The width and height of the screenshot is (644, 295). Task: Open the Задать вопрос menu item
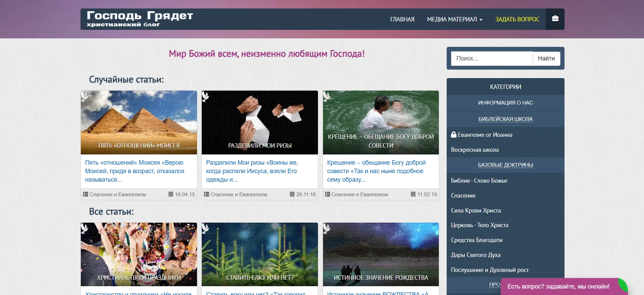pos(517,19)
